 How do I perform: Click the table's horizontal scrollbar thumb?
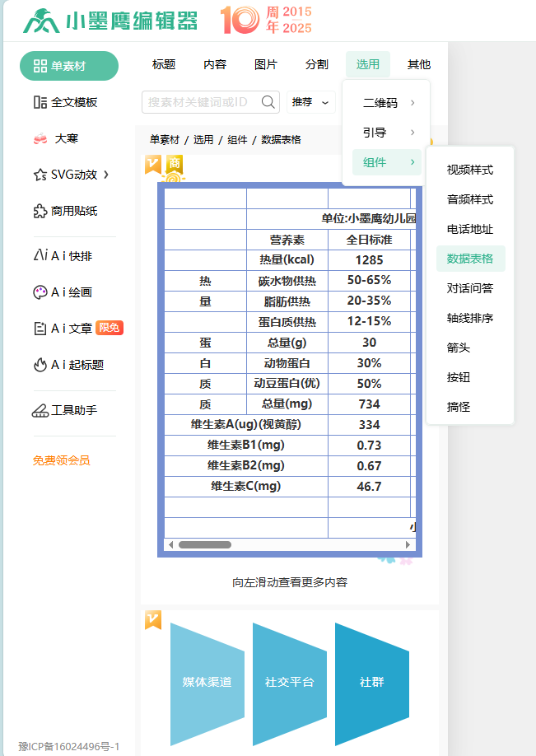205,545
